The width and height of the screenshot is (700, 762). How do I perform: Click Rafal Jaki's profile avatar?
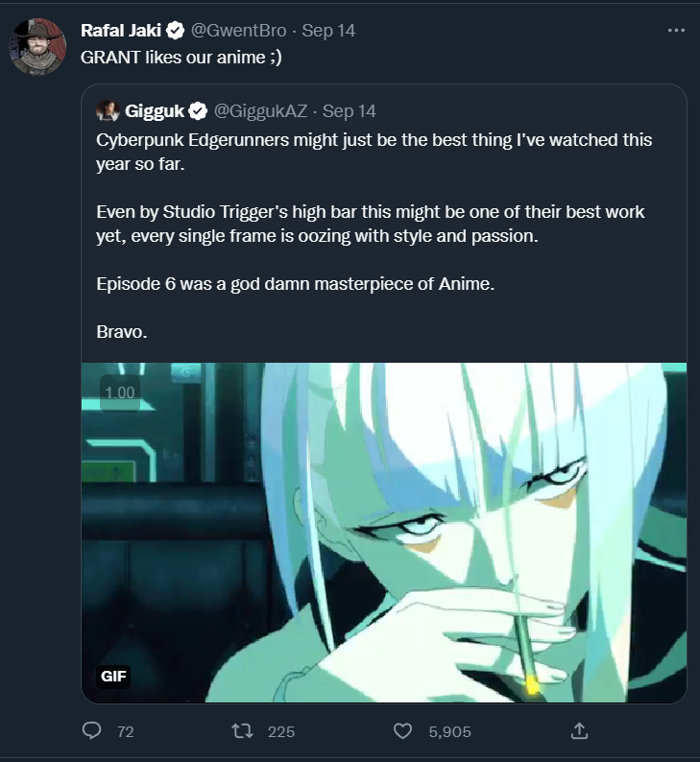tap(36, 44)
